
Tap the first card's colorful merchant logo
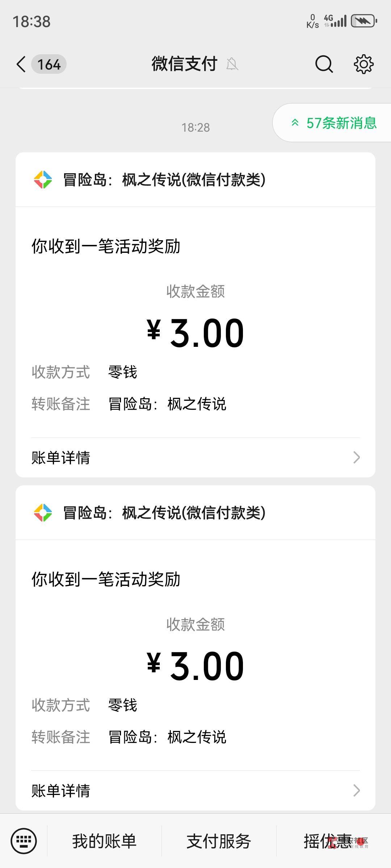(x=43, y=180)
